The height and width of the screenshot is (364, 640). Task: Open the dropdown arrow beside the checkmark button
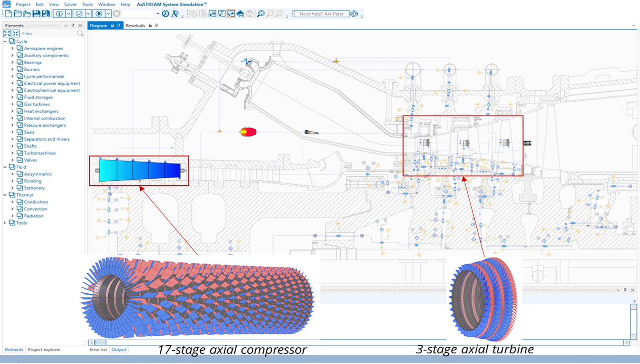point(88,14)
